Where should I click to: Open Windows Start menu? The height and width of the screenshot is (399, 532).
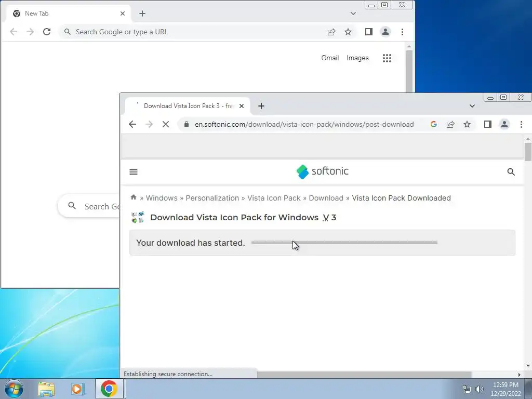coord(14,389)
